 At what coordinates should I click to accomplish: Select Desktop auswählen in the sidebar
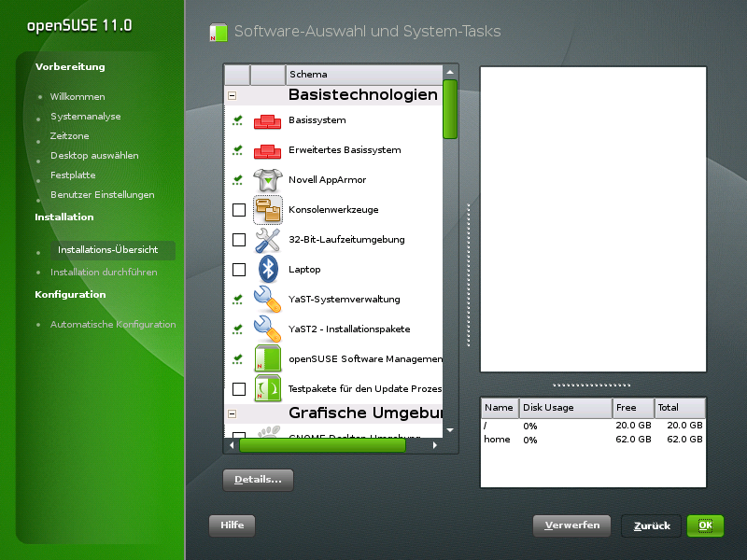pos(94,156)
